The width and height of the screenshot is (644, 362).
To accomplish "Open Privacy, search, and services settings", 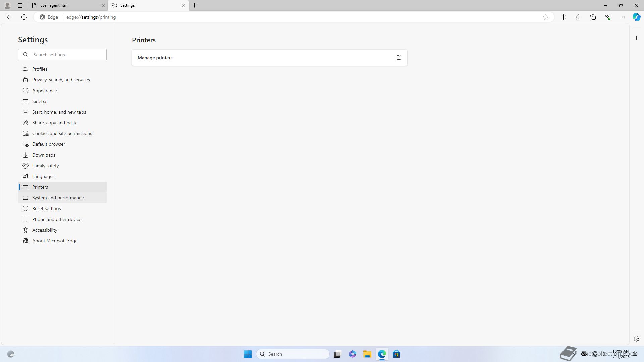I will point(61,80).
